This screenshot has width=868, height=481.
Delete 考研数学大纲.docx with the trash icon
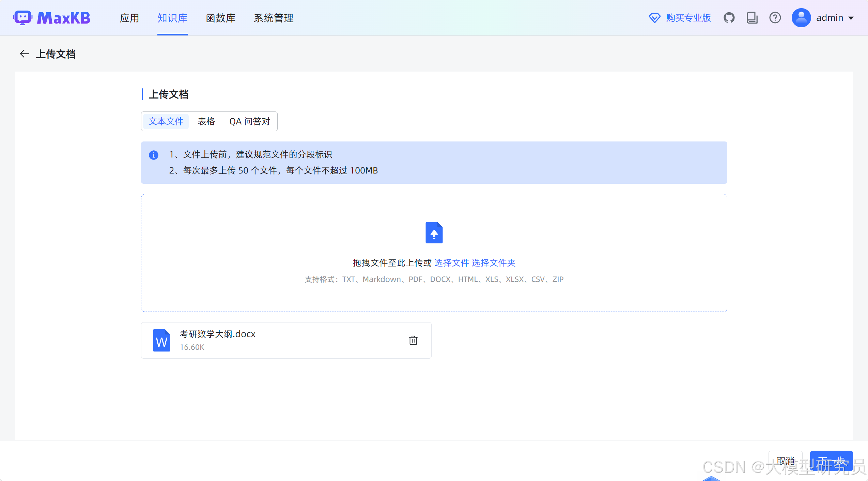coord(413,340)
